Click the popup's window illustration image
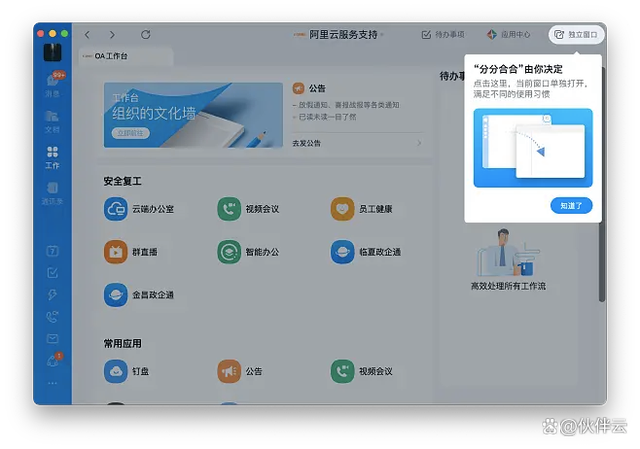This screenshot has width=640, height=449. (533, 148)
